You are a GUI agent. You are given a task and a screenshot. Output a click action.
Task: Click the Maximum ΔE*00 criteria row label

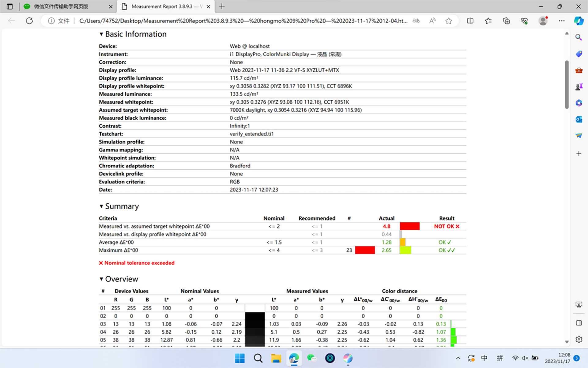click(x=119, y=250)
